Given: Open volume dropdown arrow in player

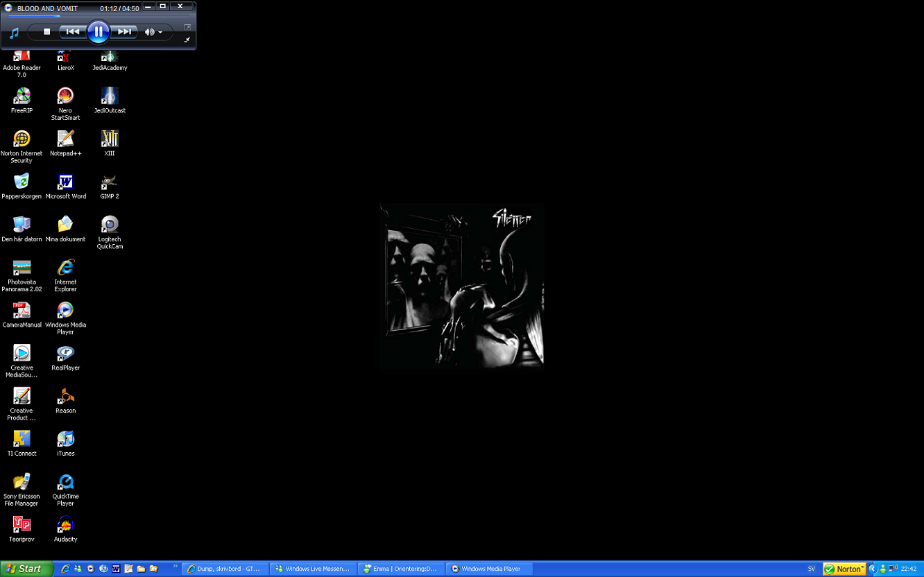Looking at the screenshot, I should tap(160, 33).
